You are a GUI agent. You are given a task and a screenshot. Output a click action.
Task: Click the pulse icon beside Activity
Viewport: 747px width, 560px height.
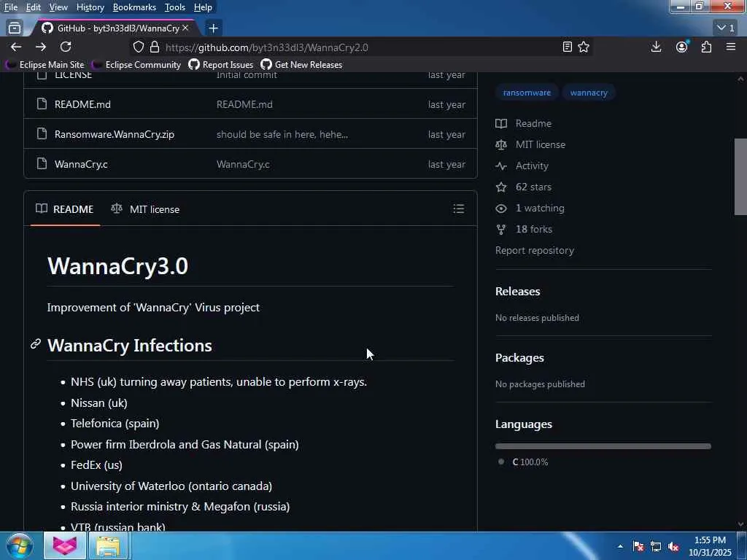click(500, 166)
